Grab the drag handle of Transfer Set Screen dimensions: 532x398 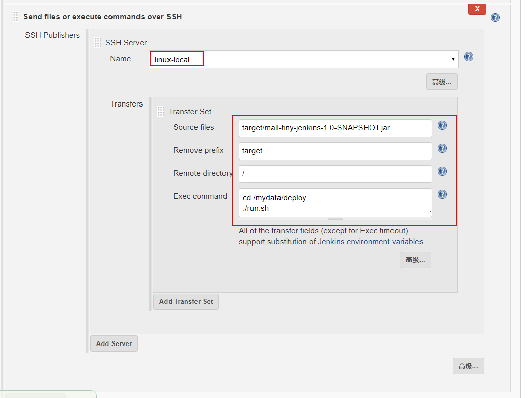161,112
